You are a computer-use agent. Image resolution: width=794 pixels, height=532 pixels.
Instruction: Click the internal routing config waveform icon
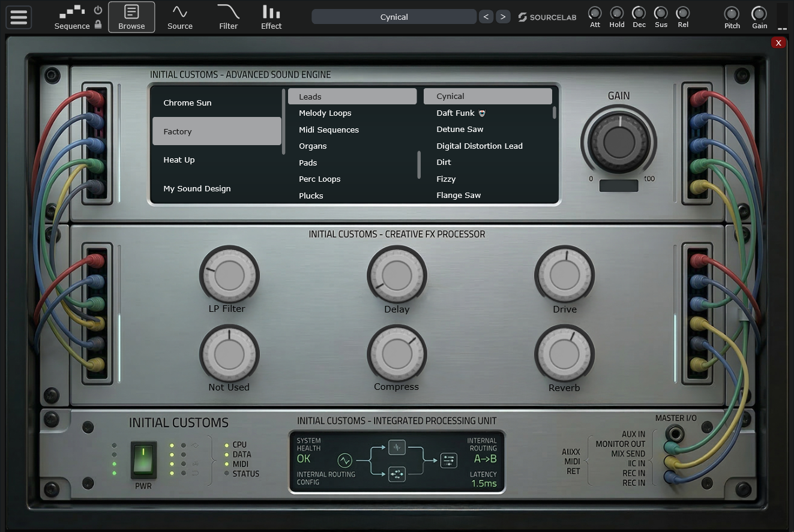pyautogui.click(x=344, y=460)
